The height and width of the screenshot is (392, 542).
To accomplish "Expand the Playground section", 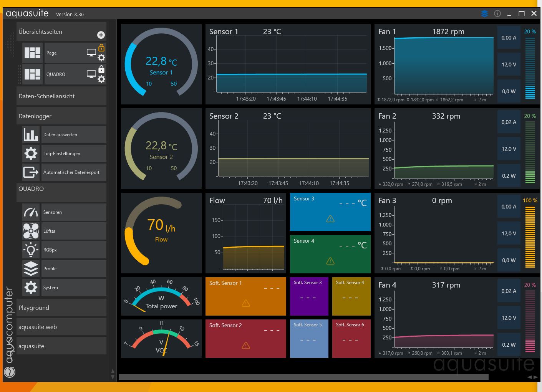I will point(61,308).
